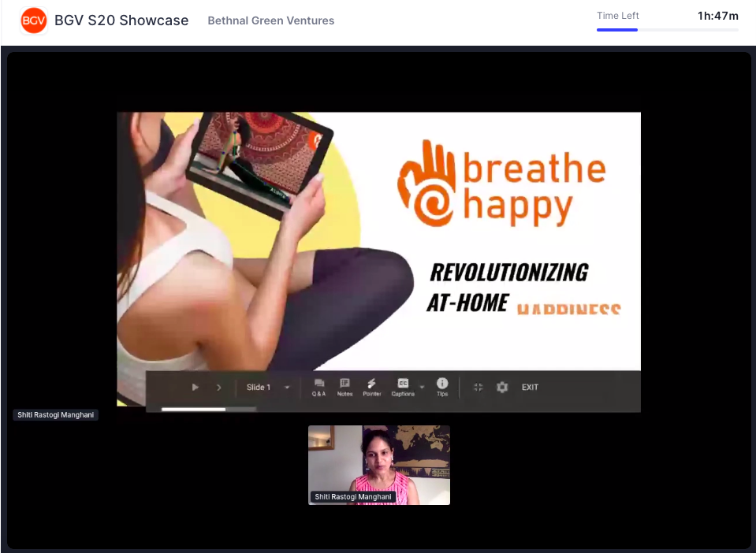The image size is (756, 553).
Task: Open speaker Notes
Action: pos(344,388)
